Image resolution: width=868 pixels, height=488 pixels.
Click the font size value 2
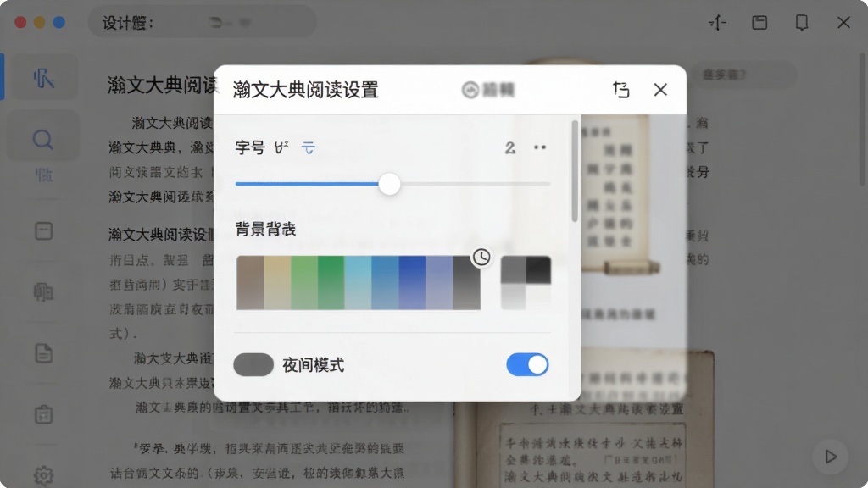[509, 147]
